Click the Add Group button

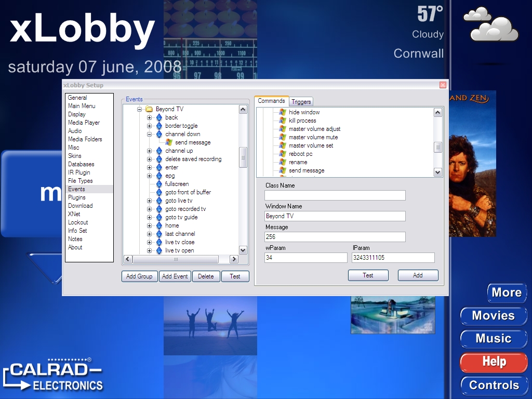tap(139, 276)
